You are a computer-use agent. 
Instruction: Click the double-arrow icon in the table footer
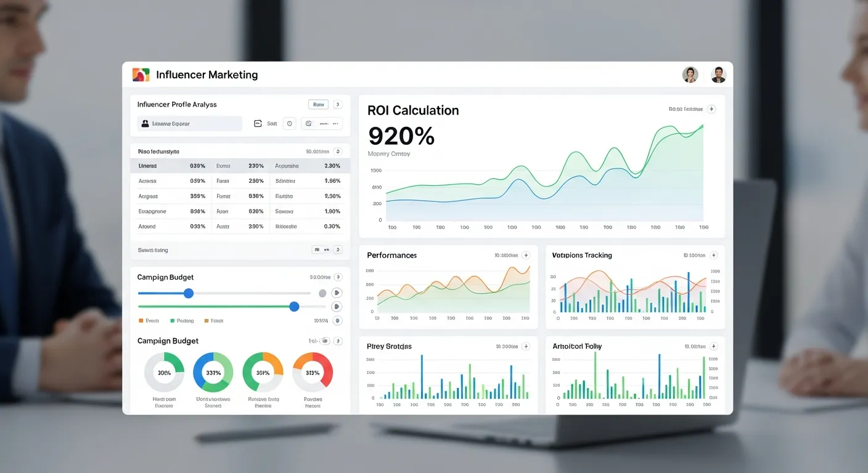click(325, 249)
